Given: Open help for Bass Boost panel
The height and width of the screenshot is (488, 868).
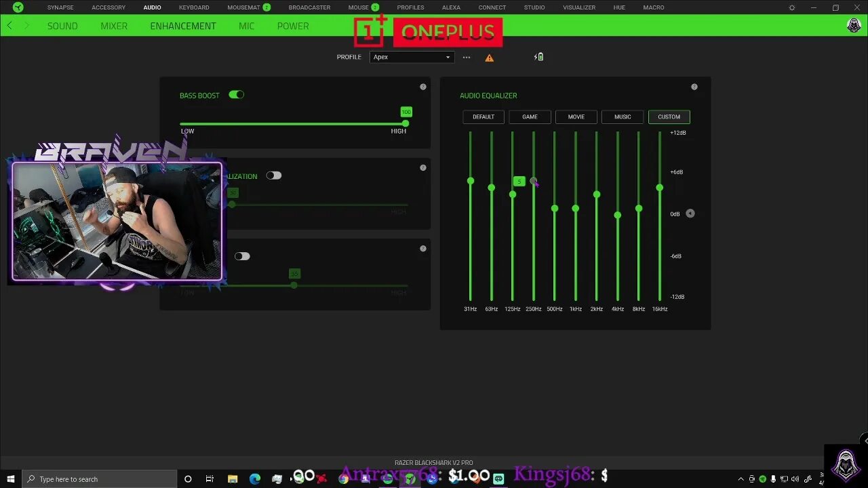Looking at the screenshot, I should point(423,87).
